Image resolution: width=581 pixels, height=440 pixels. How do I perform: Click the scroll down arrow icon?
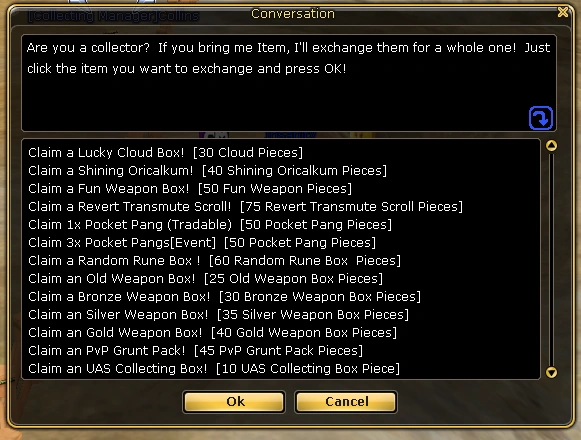point(551,372)
